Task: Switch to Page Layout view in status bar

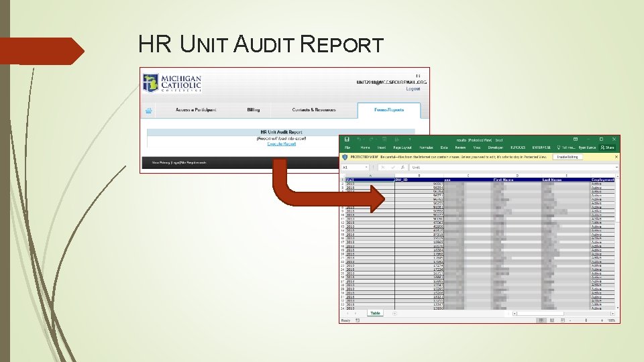Action: [552, 320]
